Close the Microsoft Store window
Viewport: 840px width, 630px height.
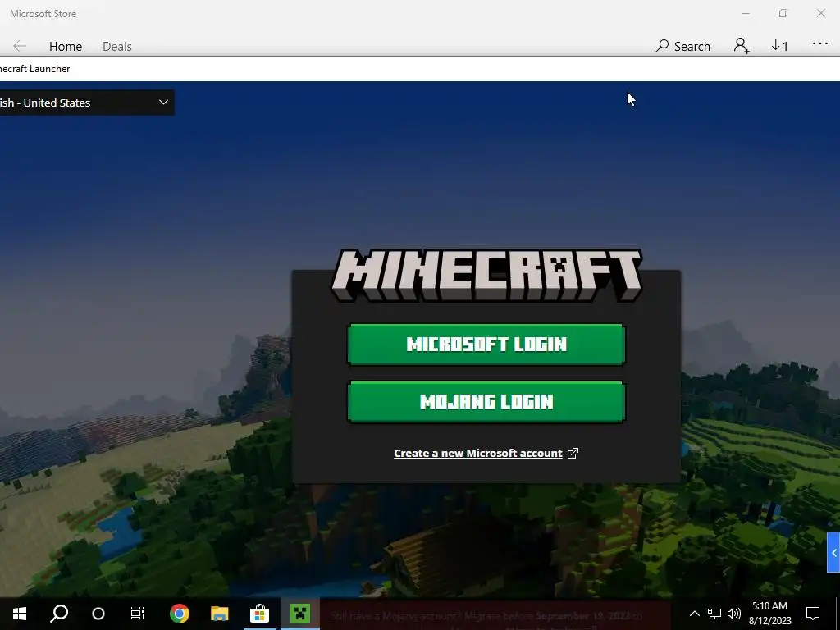(820, 13)
